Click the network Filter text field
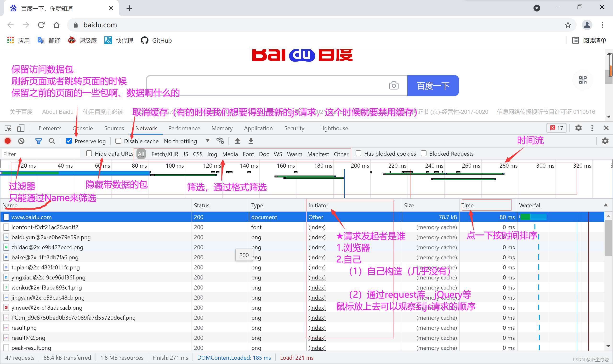Screen dimensions: 613x364 41,154
